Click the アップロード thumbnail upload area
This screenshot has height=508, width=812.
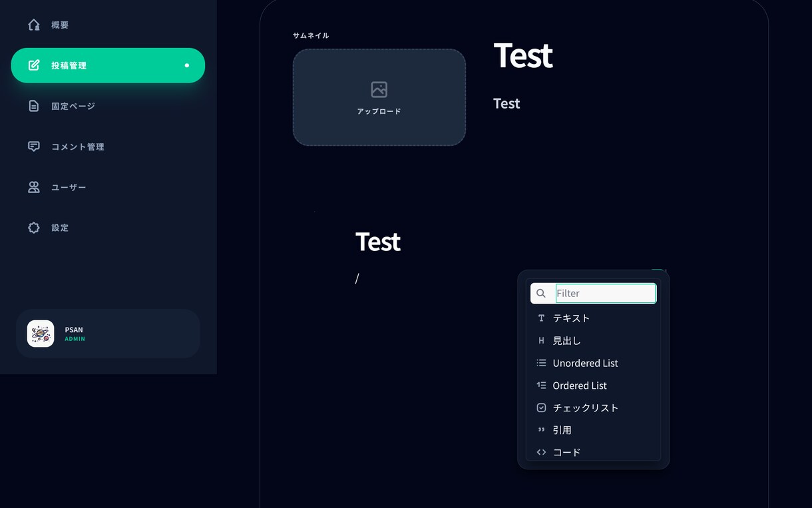379,97
